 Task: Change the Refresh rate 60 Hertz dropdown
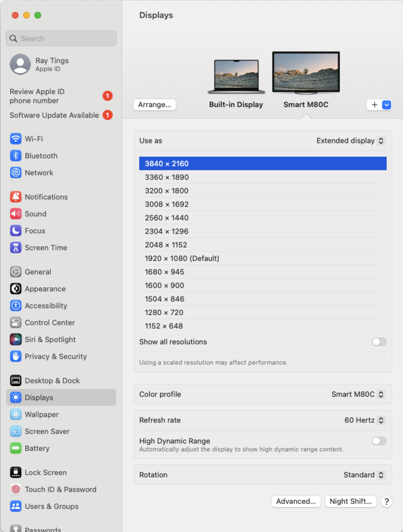point(364,420)
